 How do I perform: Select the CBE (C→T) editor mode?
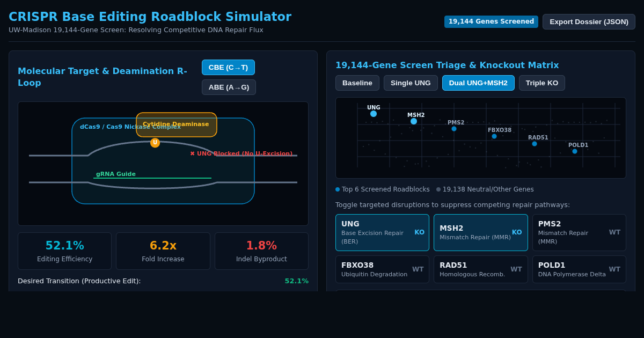(228, 68)
